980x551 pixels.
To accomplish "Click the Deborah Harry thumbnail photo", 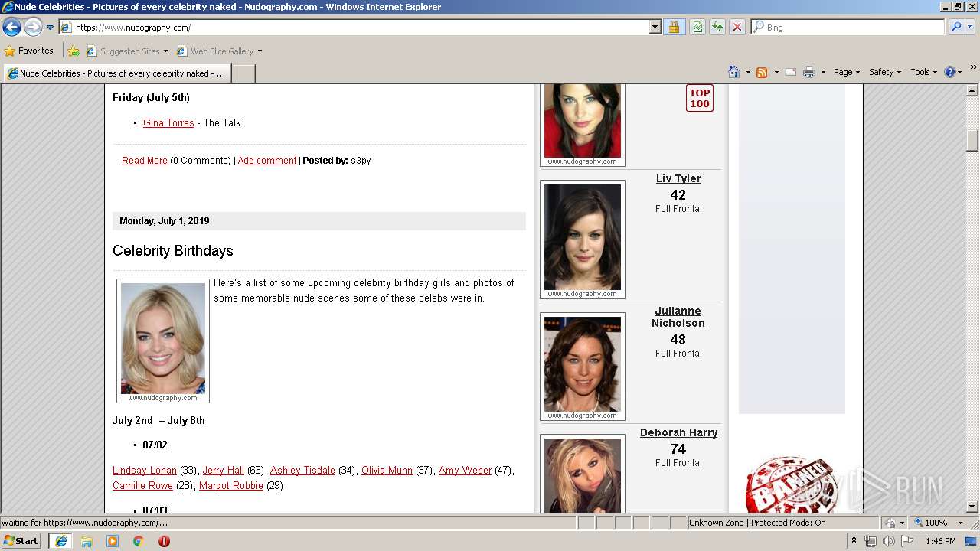I will 583,474.
